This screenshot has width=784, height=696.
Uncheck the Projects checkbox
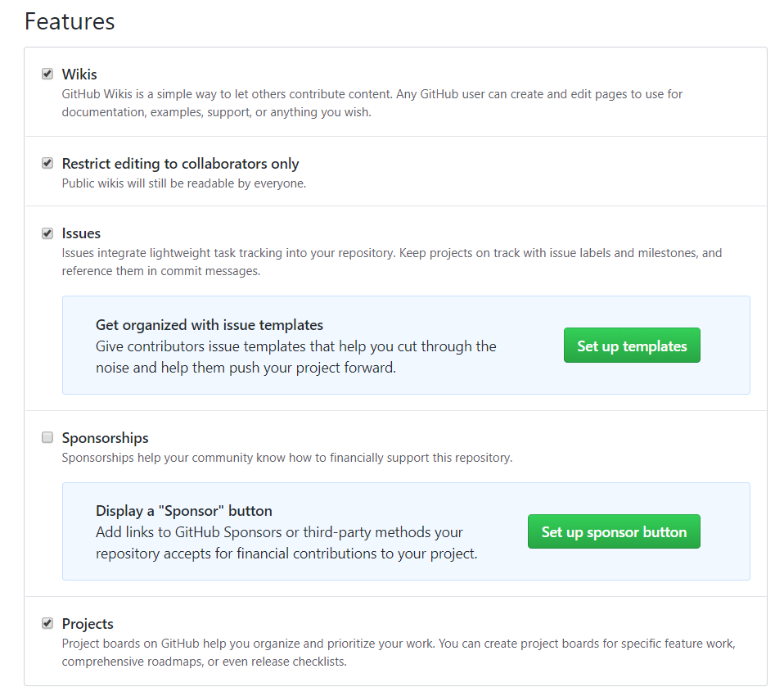pos(47,624)
